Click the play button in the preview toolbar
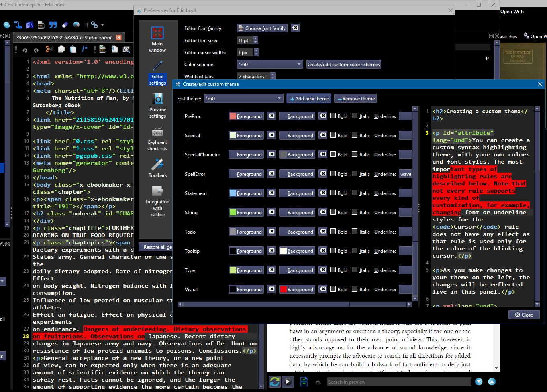 click(288, 382)
